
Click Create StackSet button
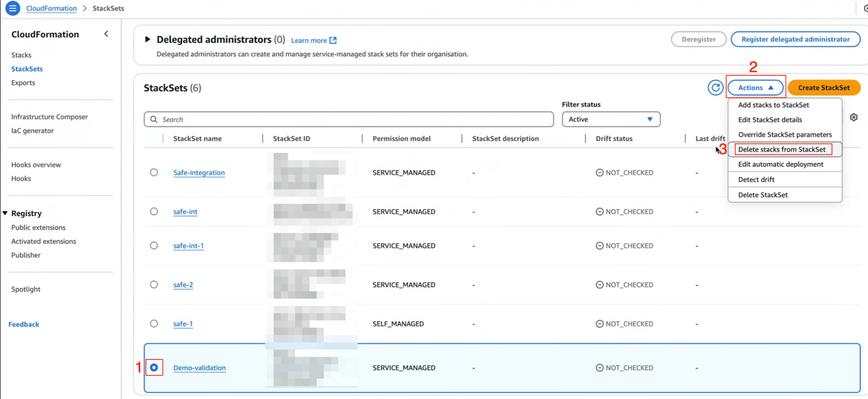click(824, 88)
